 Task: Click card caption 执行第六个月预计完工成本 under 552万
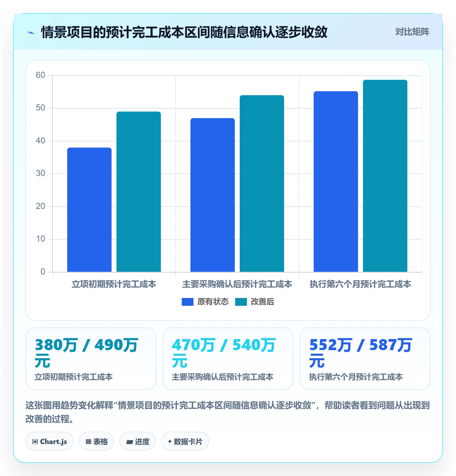pos(356,377)
